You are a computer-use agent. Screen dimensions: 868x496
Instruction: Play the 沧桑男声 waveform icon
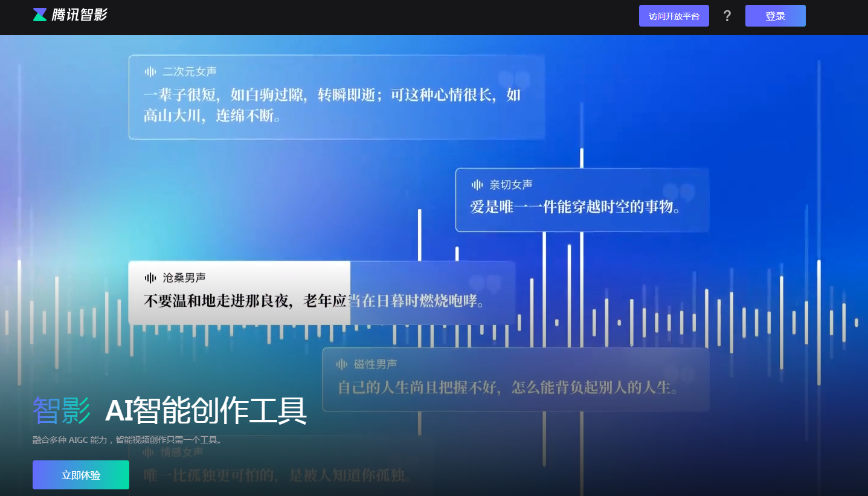coord(149,277)
